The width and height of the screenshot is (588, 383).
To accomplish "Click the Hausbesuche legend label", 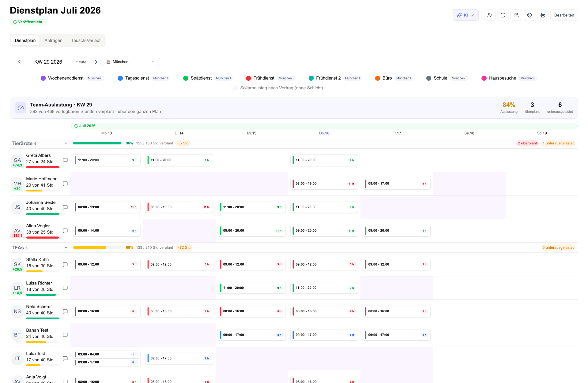I will (503, 78).
